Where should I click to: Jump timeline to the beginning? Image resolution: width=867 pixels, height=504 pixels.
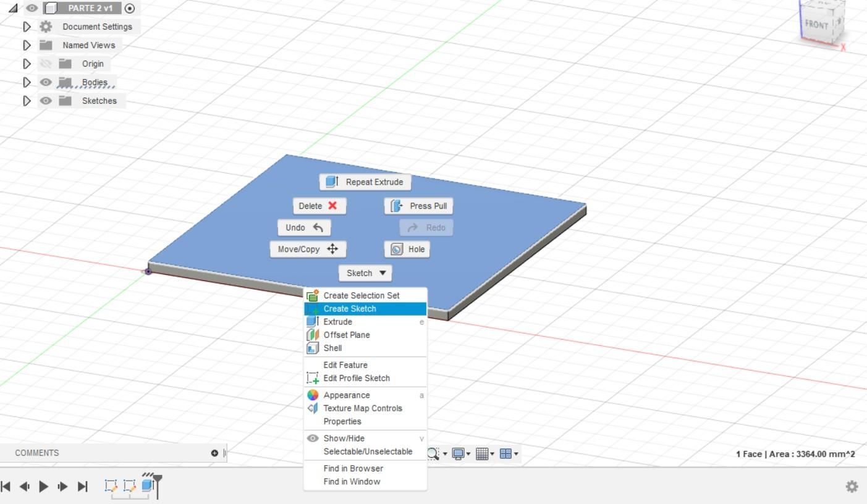[6, 486]
